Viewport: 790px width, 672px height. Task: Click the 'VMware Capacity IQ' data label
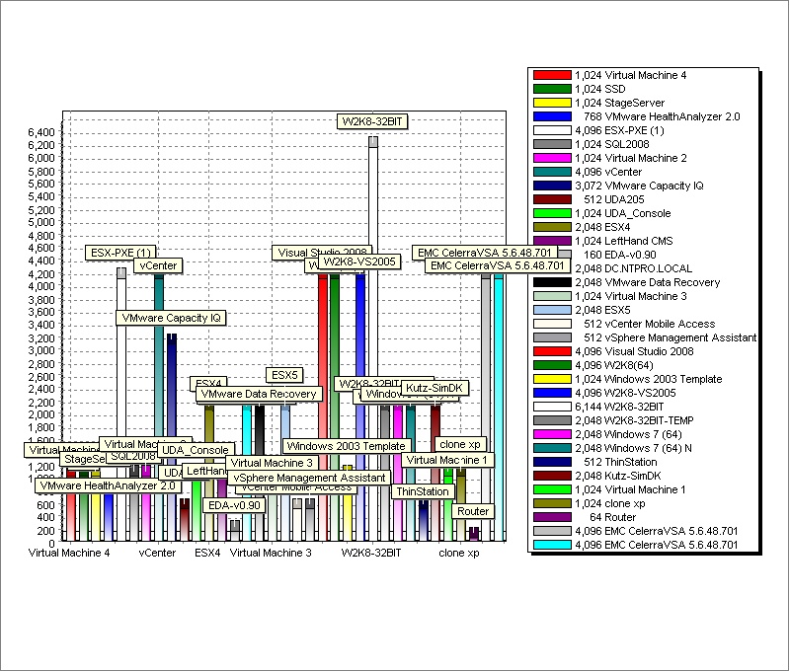pyautogui.click(x=171, y=318)
